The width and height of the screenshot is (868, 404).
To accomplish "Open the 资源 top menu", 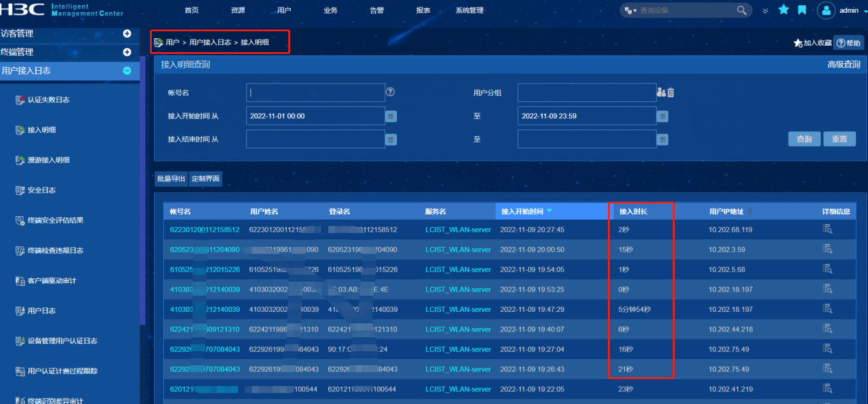I will pyautogui.click(x=238, y=10).
